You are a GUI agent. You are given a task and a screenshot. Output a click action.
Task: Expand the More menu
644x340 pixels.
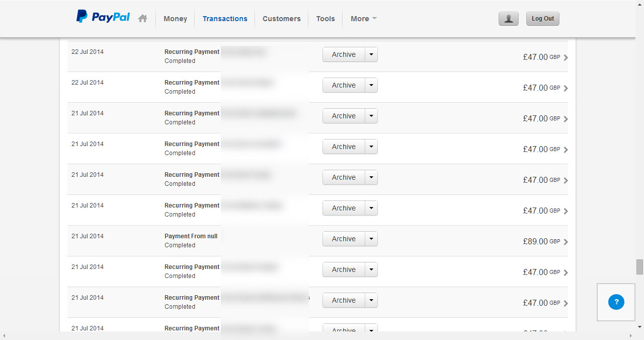[363, 19]
